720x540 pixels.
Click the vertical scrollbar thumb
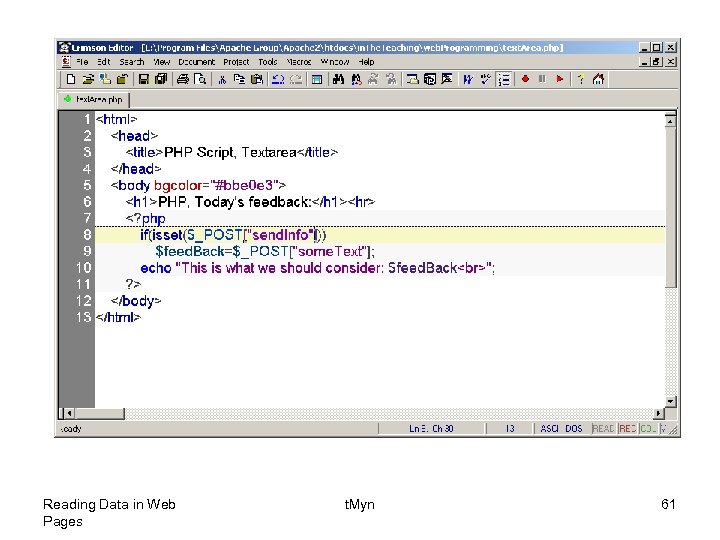[670, 208]
